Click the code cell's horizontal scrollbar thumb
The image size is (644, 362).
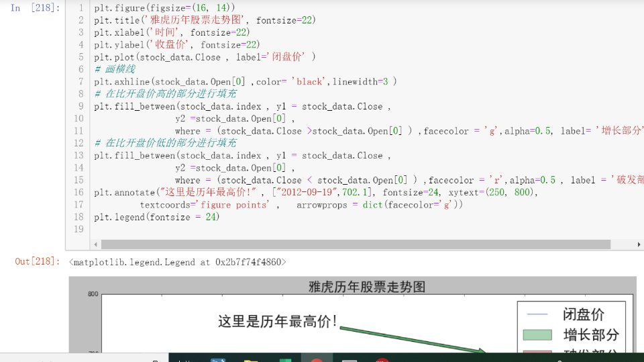tap(356, 244)
